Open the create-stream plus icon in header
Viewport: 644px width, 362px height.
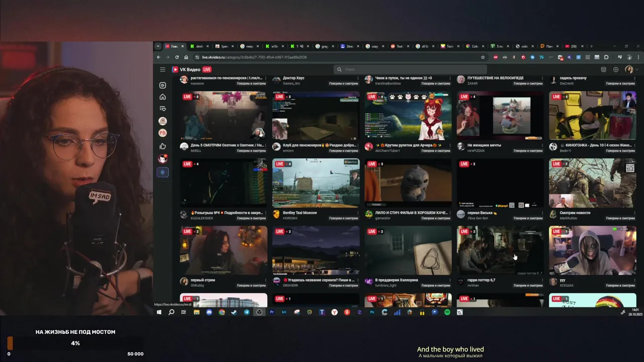[x=616, y=69]
